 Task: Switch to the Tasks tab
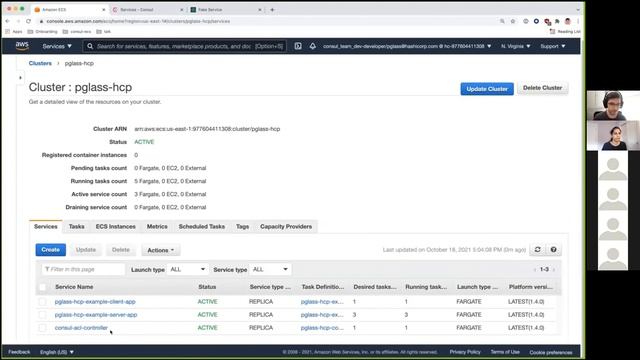[x=76, y=227]
